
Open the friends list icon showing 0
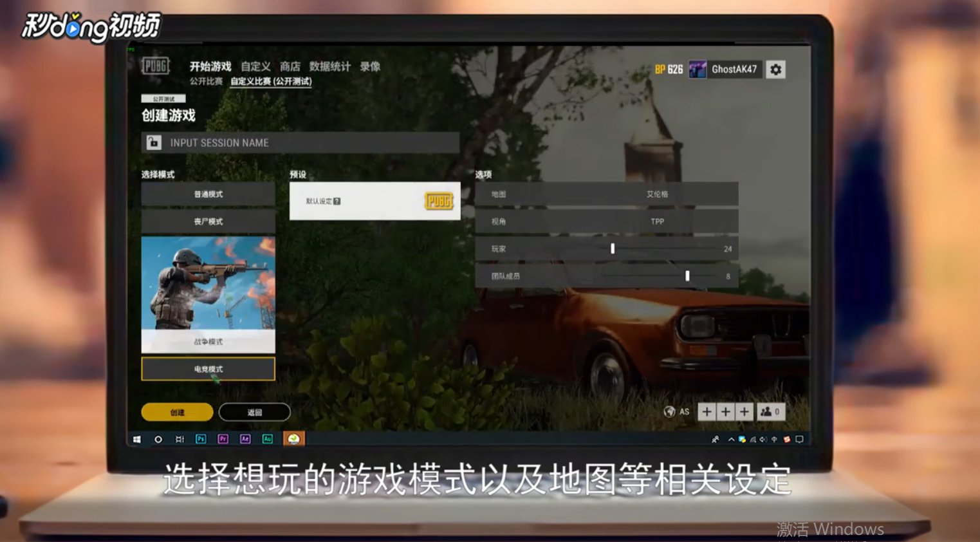point(770,411)
